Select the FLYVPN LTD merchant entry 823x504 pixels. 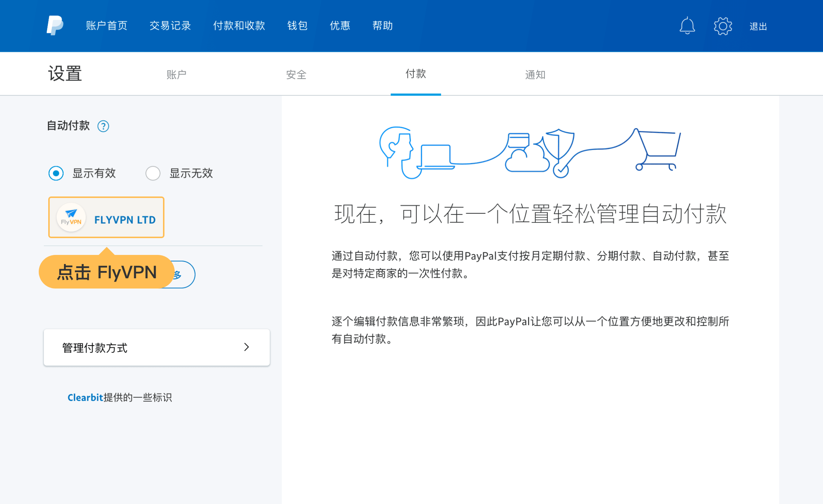(125, 219)
